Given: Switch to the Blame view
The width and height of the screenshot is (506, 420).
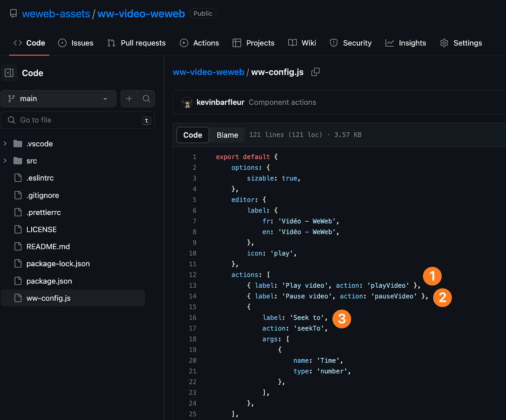Looking at the screenshot, I should point(227,135).
